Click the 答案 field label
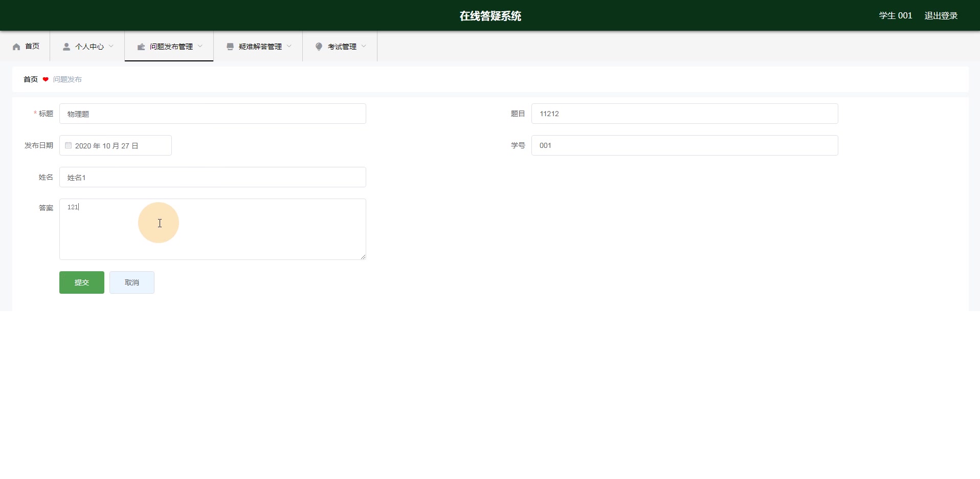The height and width of the screenshot is (479, 980). tap(46, 208)
